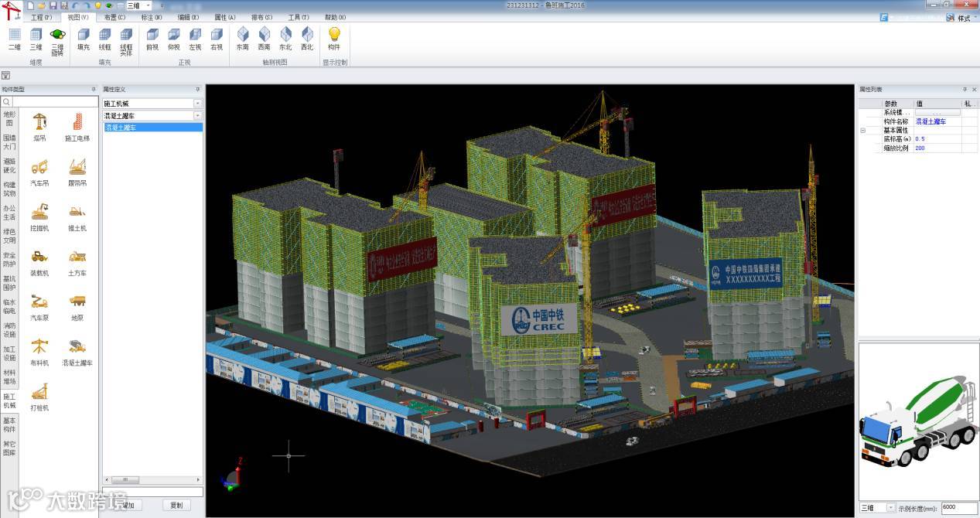Screen dimensions: 980x518
Task: Switch to 右视 right view
Action: (x=217, y=39)
